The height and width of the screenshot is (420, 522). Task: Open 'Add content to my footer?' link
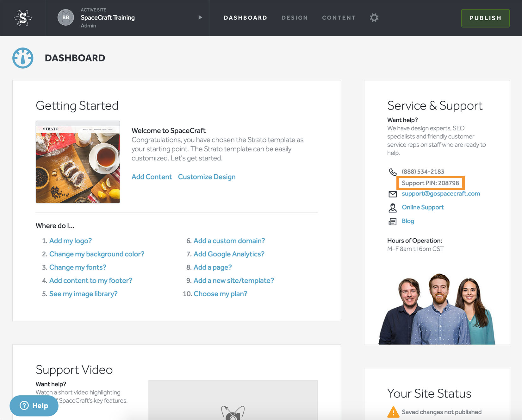click(x=91, y=281)
